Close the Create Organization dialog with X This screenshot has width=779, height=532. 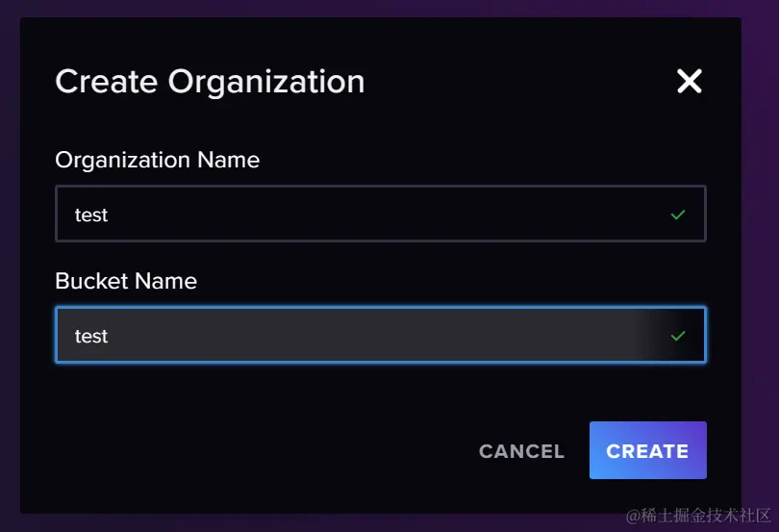point(689,81)
